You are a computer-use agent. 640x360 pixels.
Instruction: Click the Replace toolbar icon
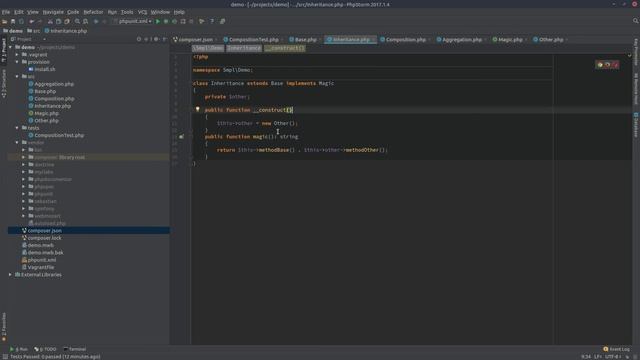[x=86, y=21]
